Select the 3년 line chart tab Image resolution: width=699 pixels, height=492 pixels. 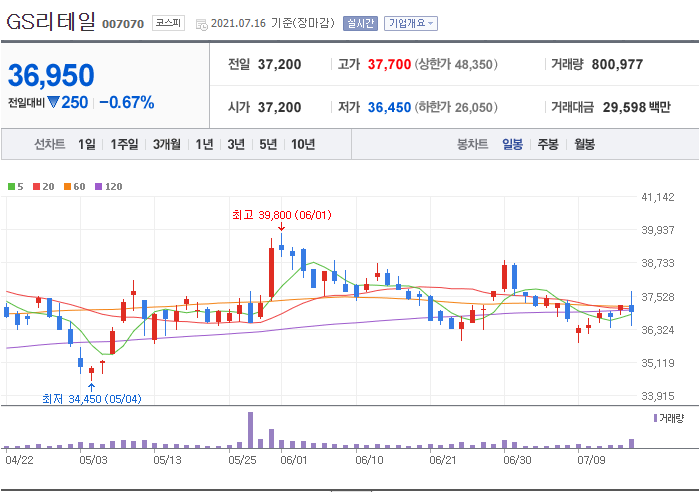click(236, 144)
